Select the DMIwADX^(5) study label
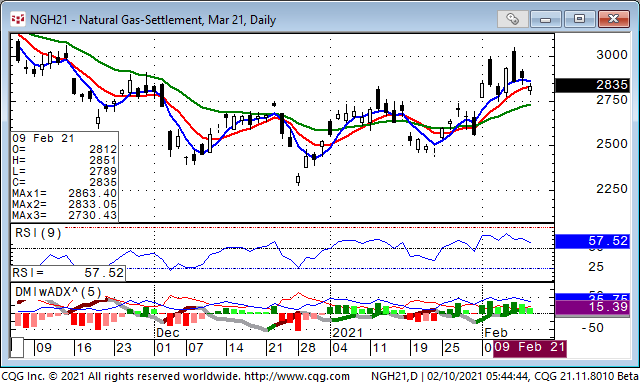Viewport: 640px width, 384px height. point(58,292)
